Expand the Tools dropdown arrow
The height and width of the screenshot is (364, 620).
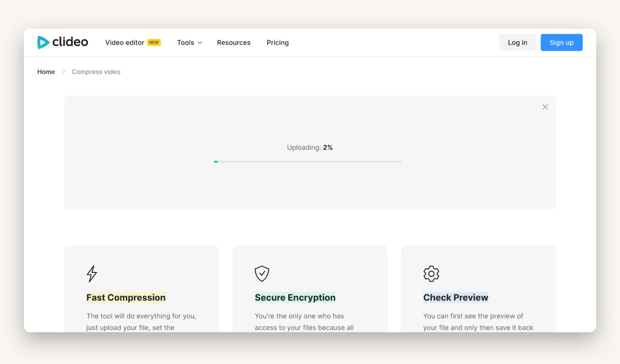click(x=200, y=43)
